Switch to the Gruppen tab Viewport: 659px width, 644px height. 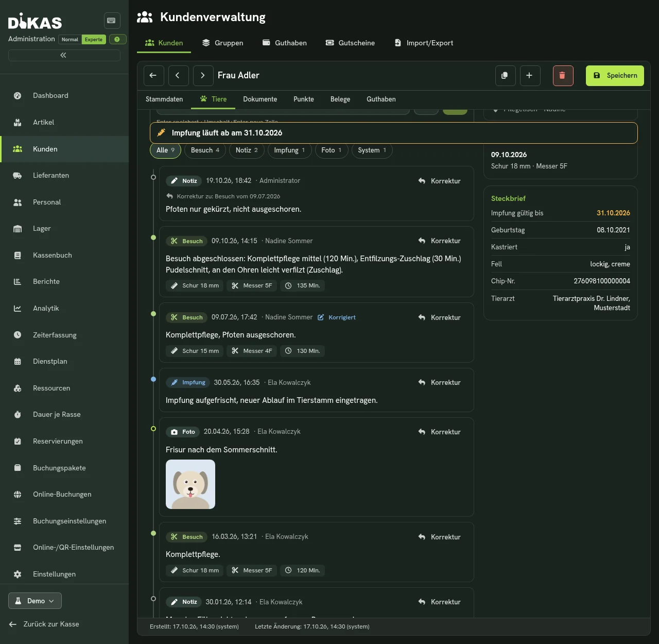(222, 43)
